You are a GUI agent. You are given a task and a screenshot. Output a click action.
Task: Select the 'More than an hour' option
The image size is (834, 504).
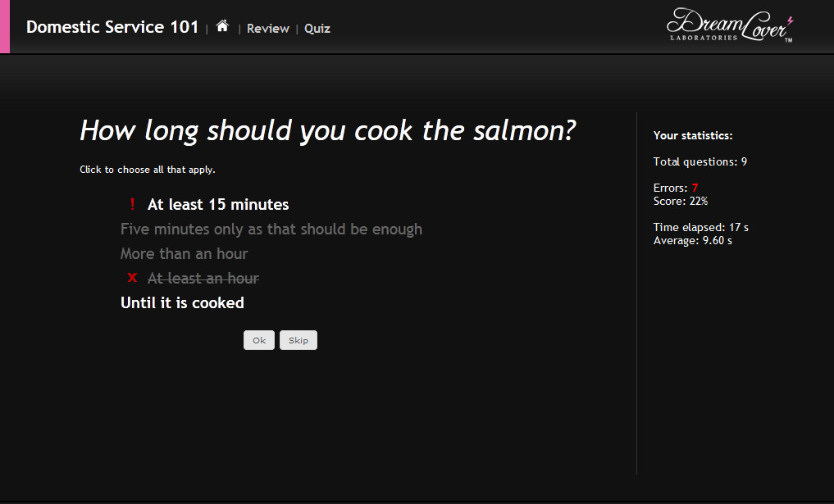184,253
